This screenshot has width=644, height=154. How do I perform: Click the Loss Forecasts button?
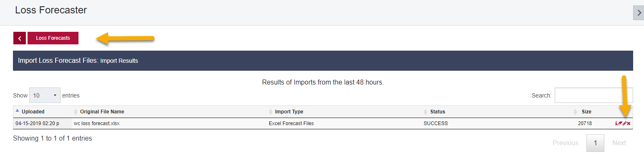tap(53, 38)
